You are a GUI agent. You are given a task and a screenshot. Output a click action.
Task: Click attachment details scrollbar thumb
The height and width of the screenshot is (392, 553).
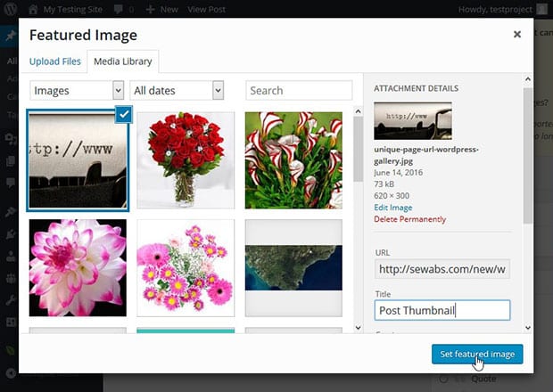coord(528,156)
